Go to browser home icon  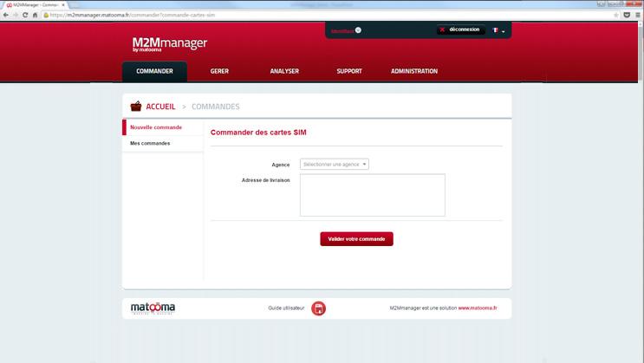[35, 15]
